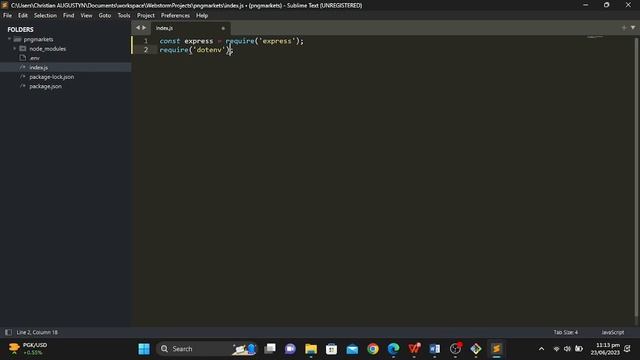Image resolution: width=640 pixels, height=360 pixels.
Task: Open the Goto menu
Action: (x=104, y=16)
